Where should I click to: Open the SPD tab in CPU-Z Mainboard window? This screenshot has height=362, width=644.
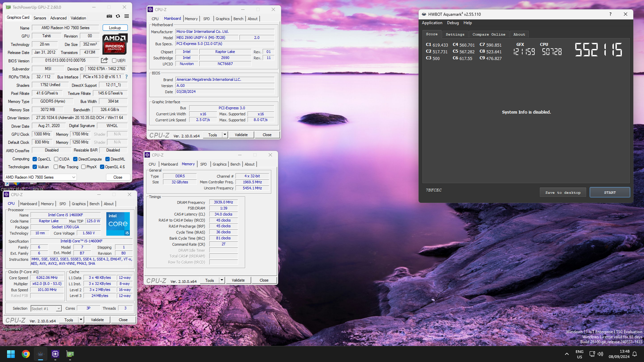click(207, 19)
